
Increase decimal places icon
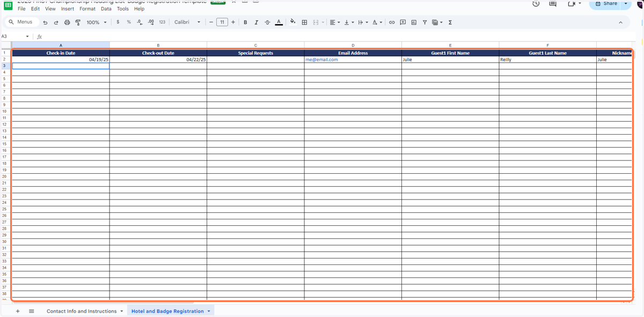click(151, 22)
